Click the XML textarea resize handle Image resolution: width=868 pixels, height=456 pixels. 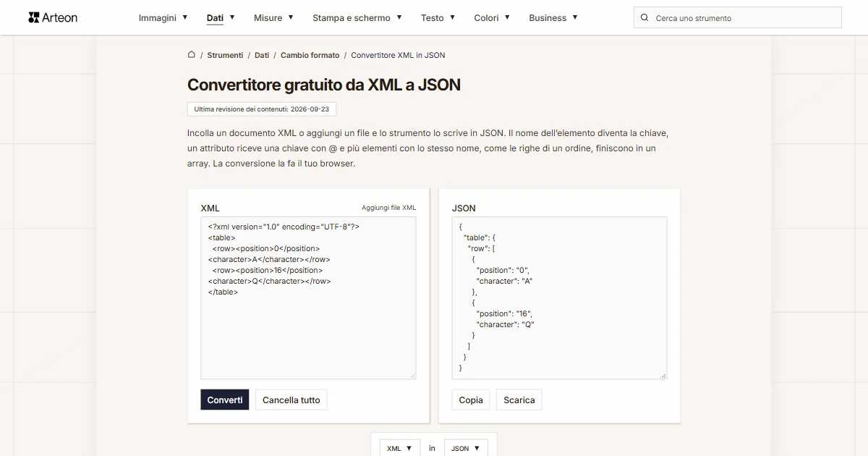coord(413,376)
